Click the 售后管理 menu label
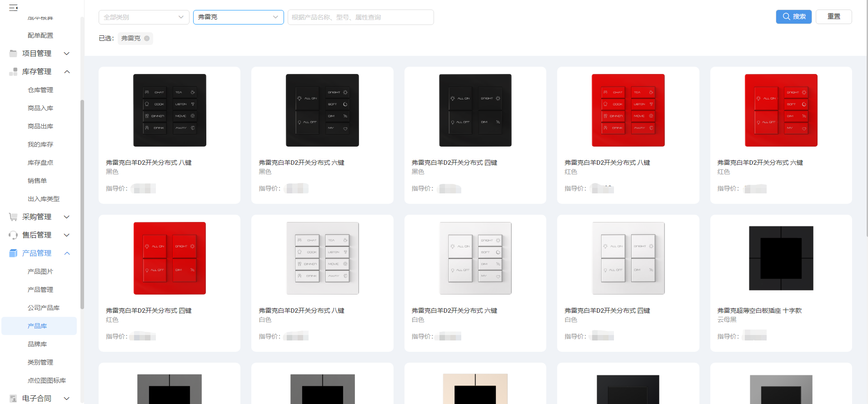The width and height of the screenshot is (868, 404). [37, 235]
